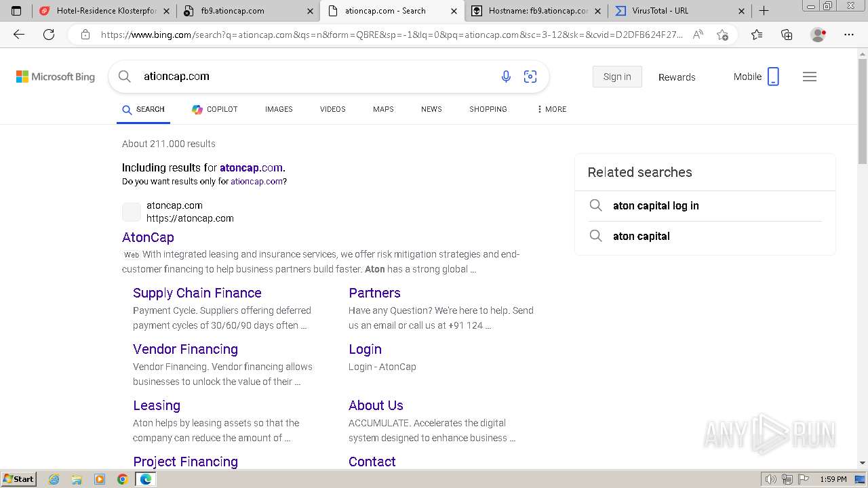Viewport: 868px width, 488px height.
Task: Open the Project Financing sublink
Action: 185,462
